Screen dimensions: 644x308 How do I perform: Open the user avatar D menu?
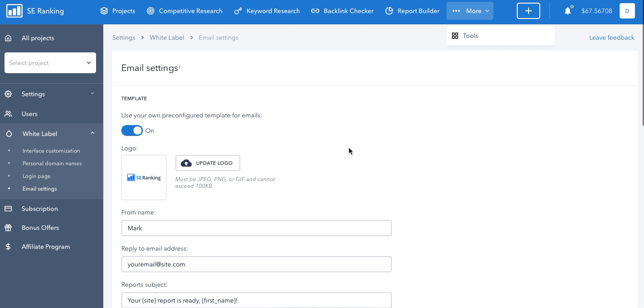coord(627,11)
